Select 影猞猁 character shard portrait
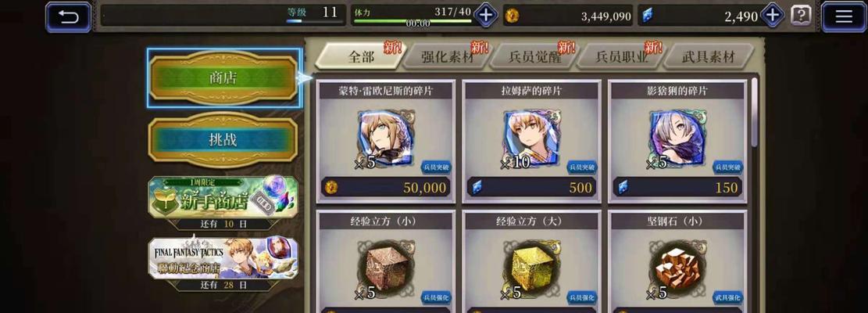 coord(677,137)
